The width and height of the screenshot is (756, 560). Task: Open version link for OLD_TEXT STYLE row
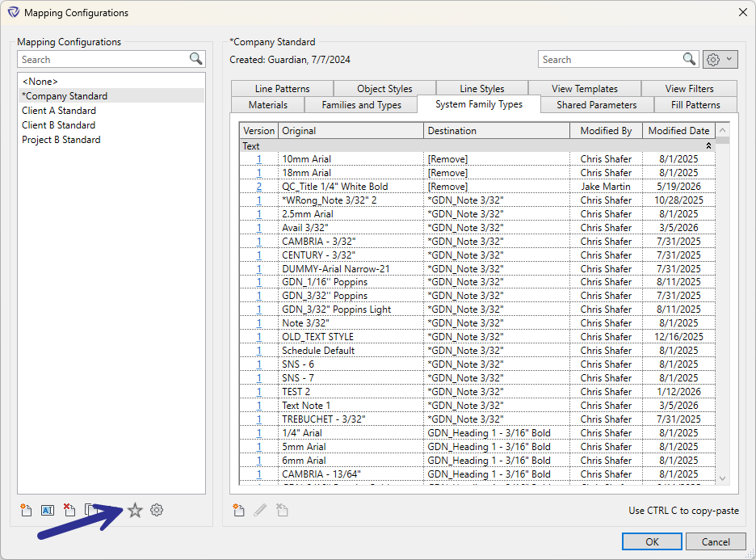[259, 337]
